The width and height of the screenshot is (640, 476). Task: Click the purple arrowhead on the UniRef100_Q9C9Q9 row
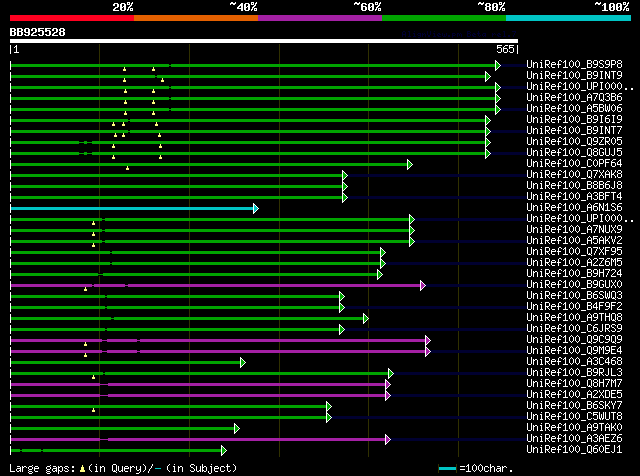coord(428,340)
